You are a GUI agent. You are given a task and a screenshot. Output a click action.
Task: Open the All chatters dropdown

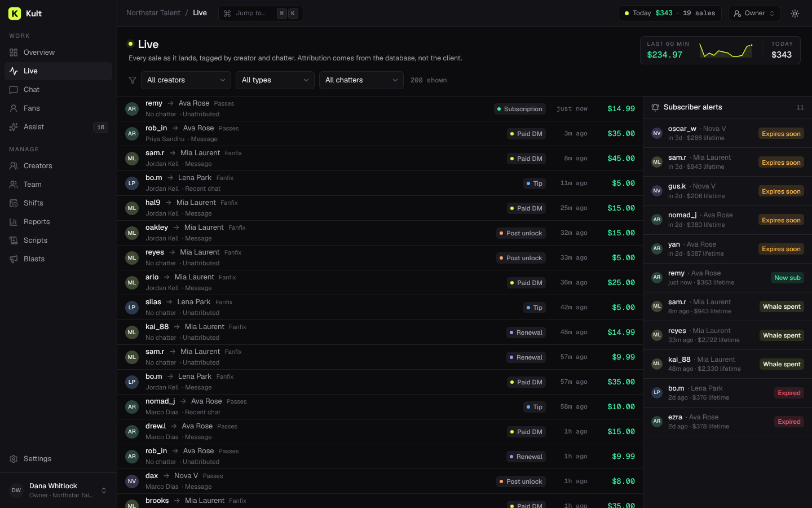coord(361,80)
